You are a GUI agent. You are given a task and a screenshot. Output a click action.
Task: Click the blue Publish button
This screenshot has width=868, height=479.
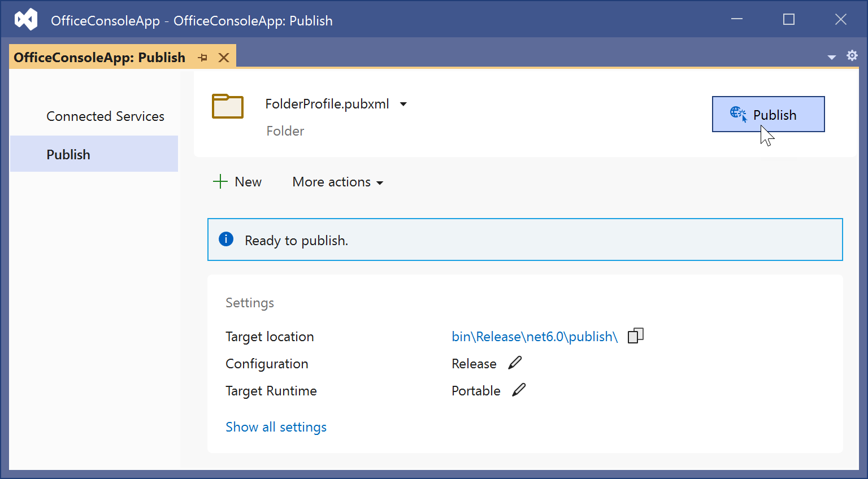click(x=767, y=114)
